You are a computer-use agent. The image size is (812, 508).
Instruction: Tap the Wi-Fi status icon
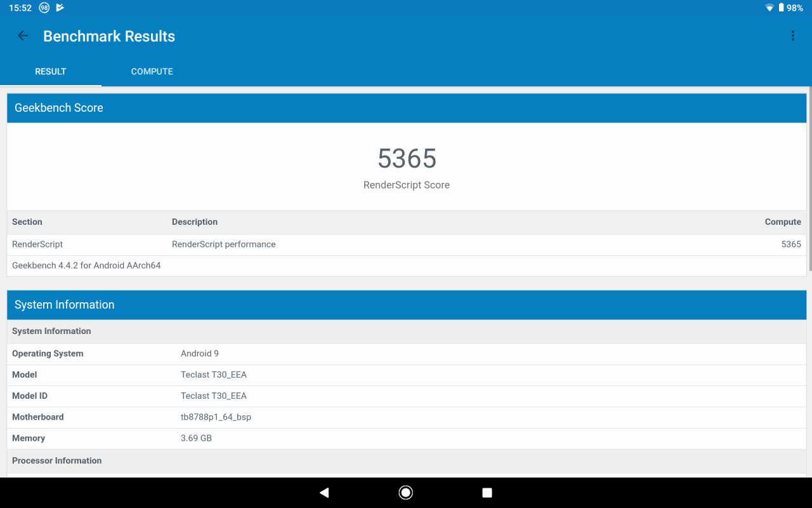[769, 8]
